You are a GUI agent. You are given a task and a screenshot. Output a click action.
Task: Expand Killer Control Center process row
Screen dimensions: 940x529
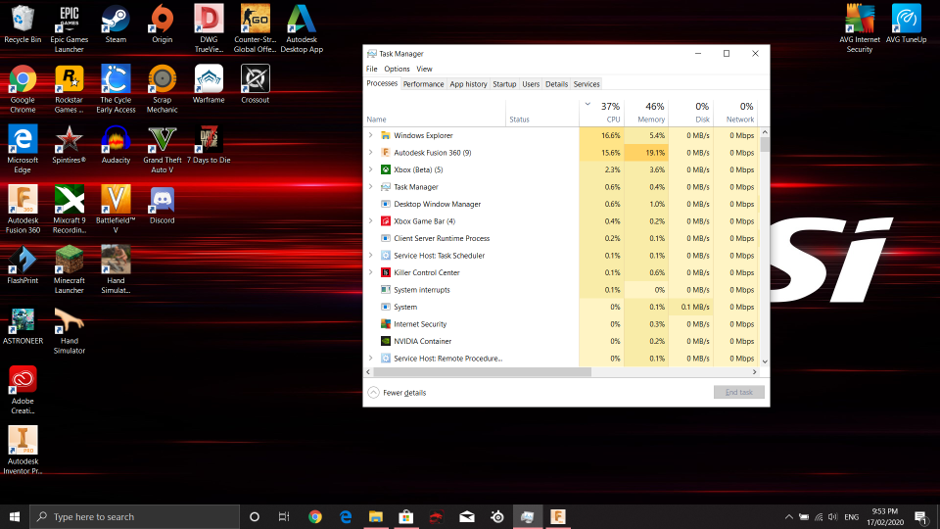point(370,272)
